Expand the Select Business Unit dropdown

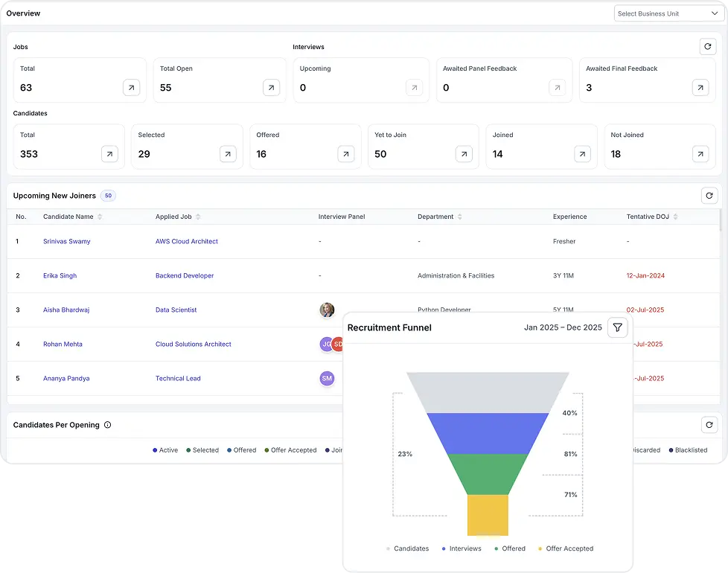(x=667, y=13)
